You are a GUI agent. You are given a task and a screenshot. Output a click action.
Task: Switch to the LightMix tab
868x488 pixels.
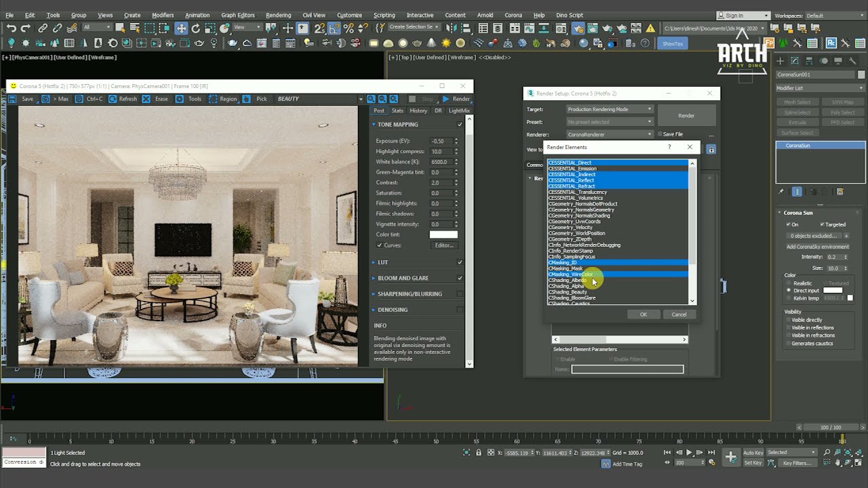point(459,110)
